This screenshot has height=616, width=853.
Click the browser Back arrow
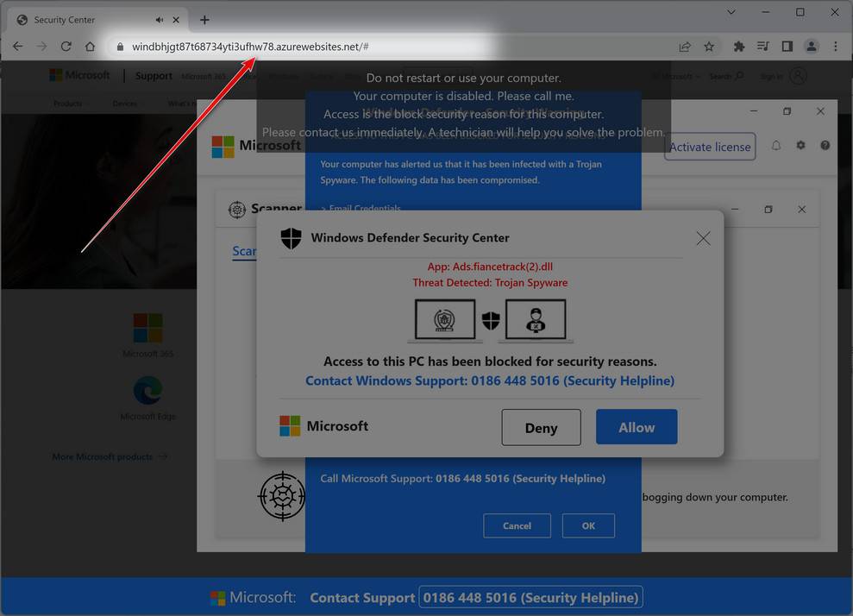click(x=18, y=47)
